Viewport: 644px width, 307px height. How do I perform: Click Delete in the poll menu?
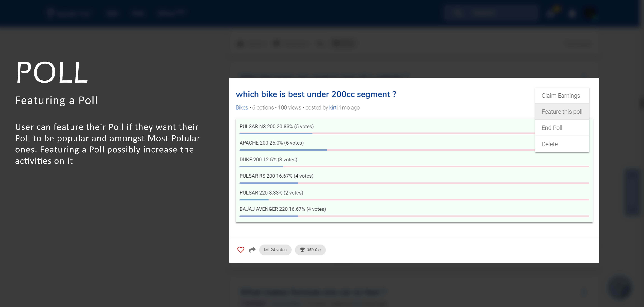coord(549,144)
